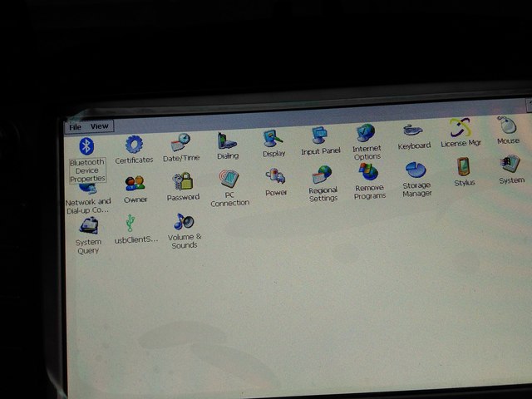Click the 'PC Connection' label text
Screen dimensions: 532x399
click(229, 199)
